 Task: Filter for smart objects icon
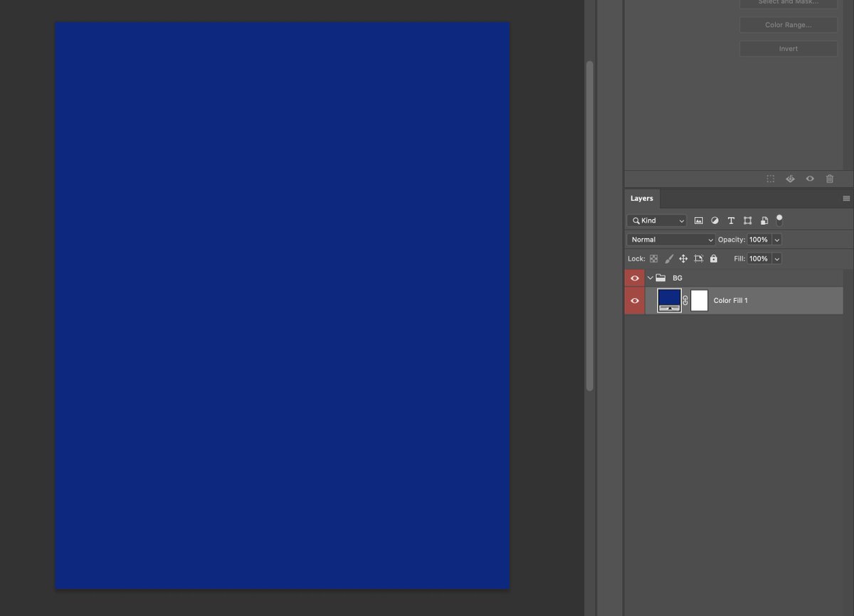[x=764, y=221]
